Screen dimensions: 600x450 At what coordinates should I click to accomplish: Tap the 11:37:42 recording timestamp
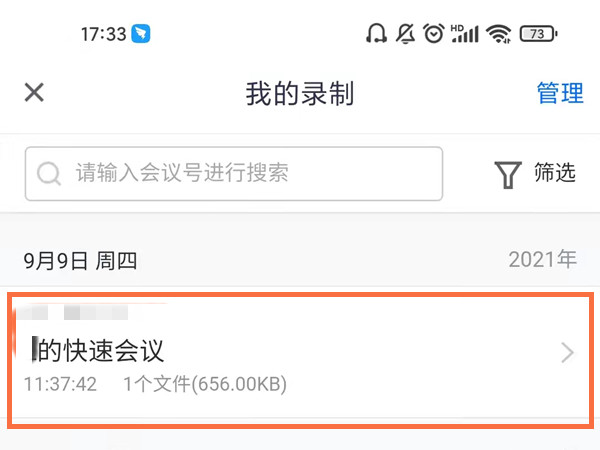click(60, 384)
